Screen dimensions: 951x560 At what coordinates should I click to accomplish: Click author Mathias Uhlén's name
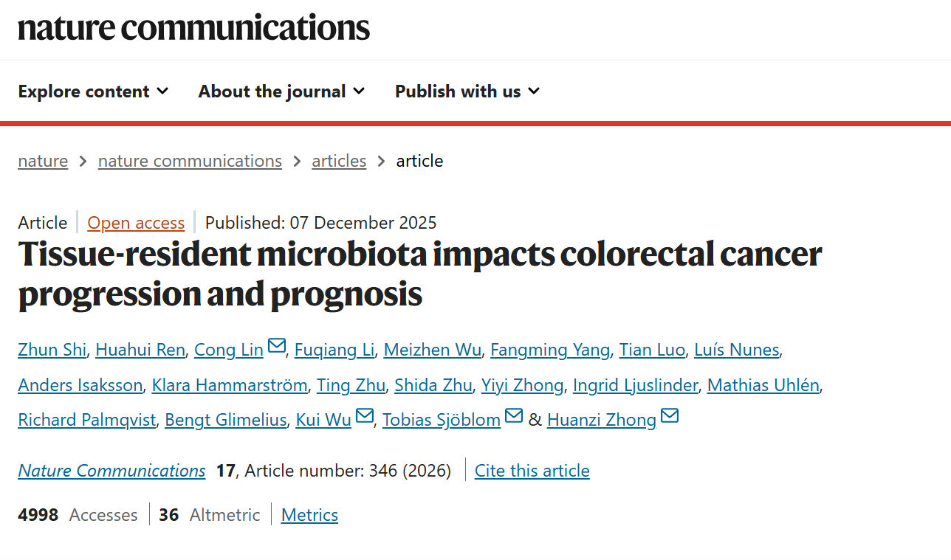[x=763, y=385]
